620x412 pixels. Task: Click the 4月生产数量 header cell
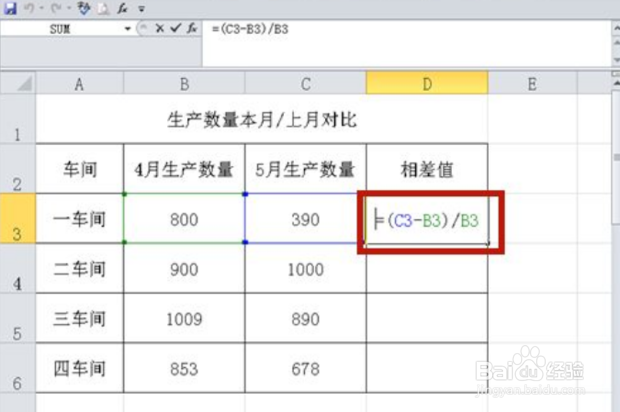(184, 169)
